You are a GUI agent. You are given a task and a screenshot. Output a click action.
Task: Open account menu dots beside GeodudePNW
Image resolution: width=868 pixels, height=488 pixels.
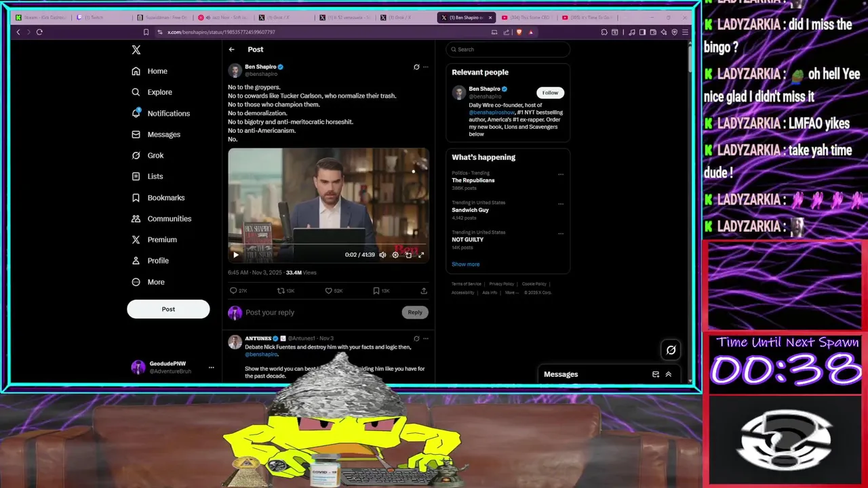pyautogui.click(x=212, y=367)
